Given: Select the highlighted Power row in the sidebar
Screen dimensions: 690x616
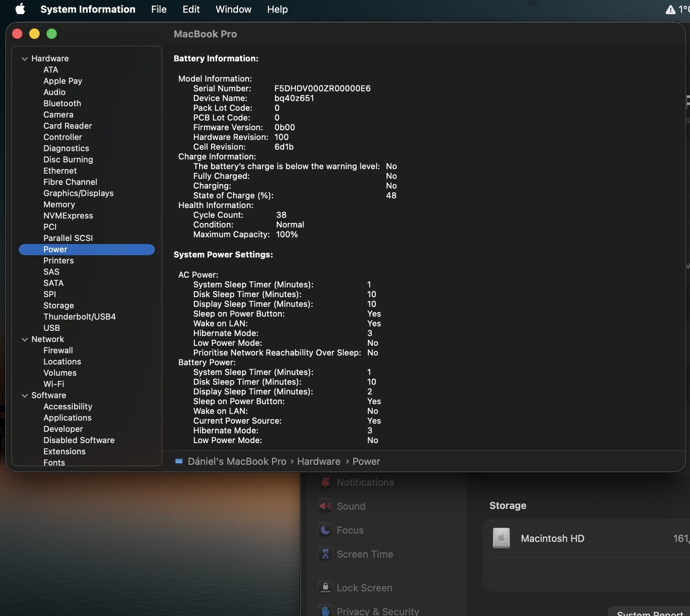Looking at the screenshot, I should pyautogui.click(x=86, y=249).
